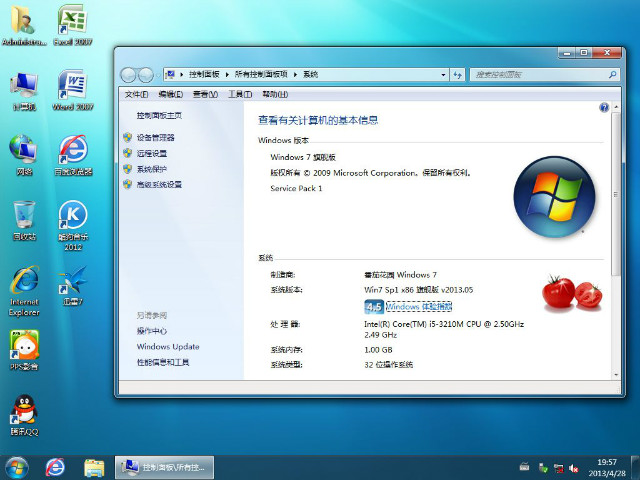The width and height of the screenshot is (640, 480).
Task: Open 系统保护 (System protection) link
Action: 152,169
